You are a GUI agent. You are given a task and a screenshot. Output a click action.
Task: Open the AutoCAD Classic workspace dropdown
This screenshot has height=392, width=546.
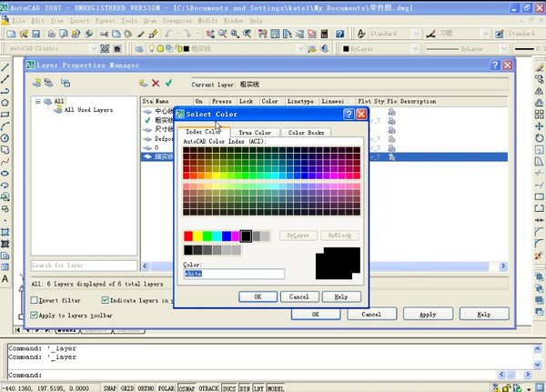[91, 46]
